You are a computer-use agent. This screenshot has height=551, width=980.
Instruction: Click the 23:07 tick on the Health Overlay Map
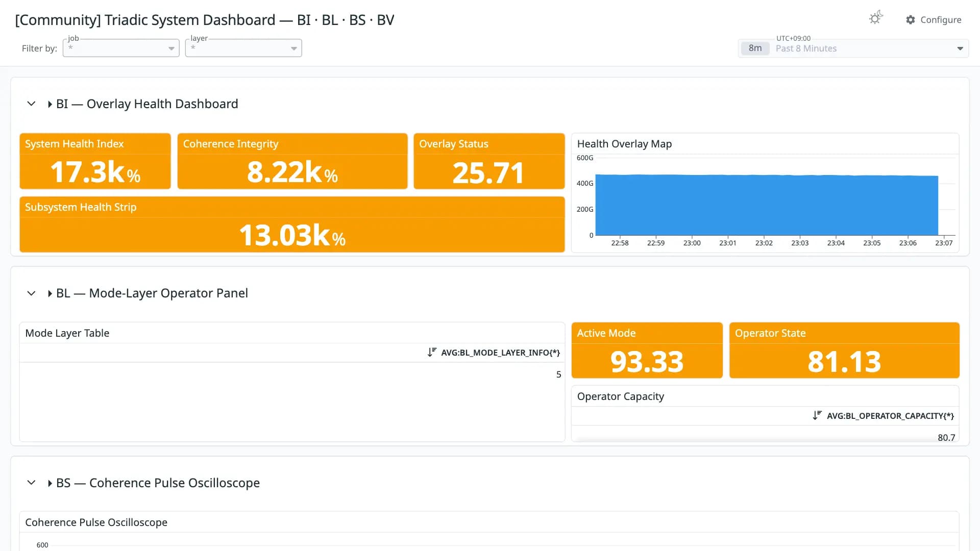944,243
